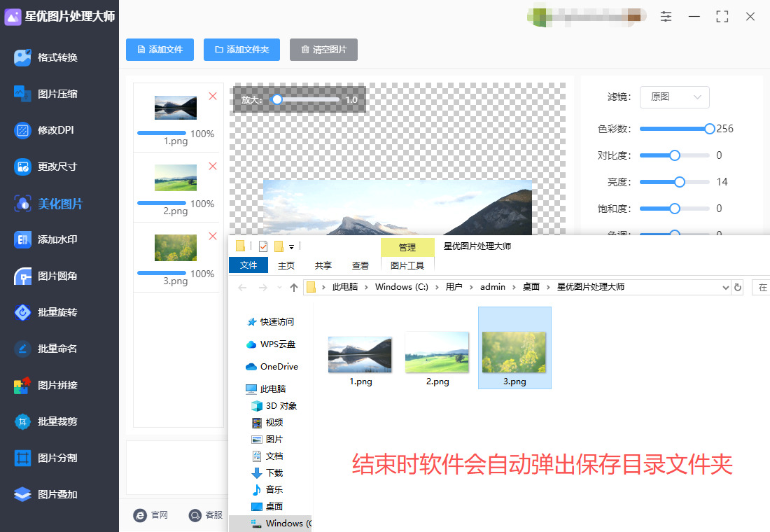The width and height of the screenshot is (770, 532).
Task: Expand the 滤镜 filter dropdown showing 原图
Action: (674, 97)
